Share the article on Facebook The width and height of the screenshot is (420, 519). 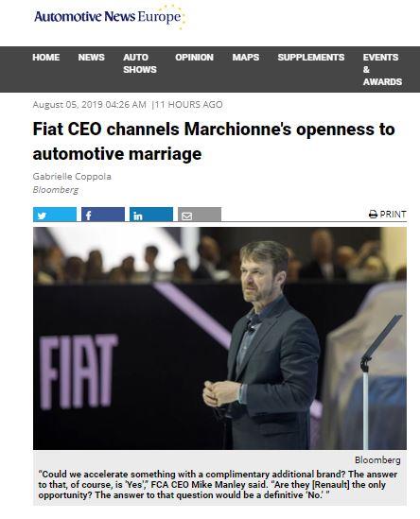click(103, 215)
